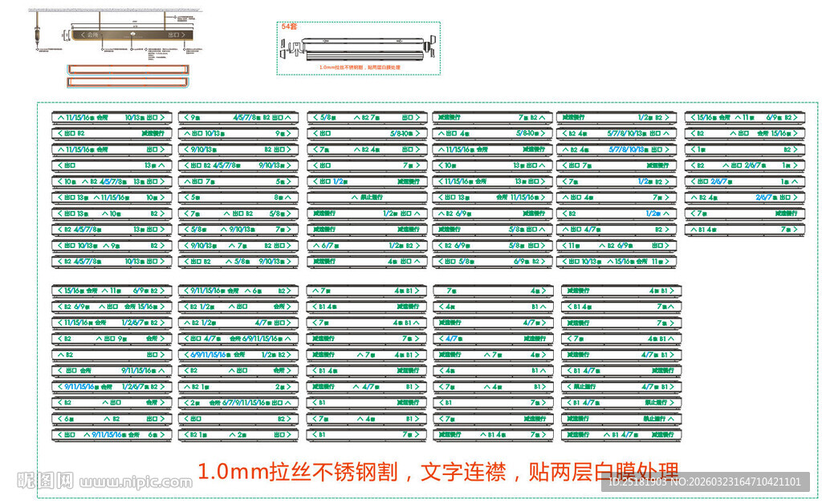Pick the sign "^ 出口 7栋 … 5栋 >"
This screenshot has width=822, height=504.
click(238, 183)
